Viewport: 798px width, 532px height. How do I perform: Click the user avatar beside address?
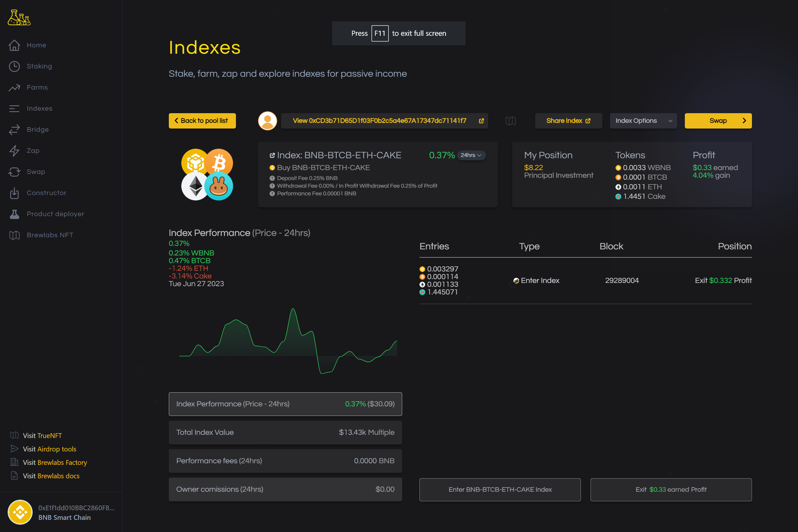pos(267,121)
